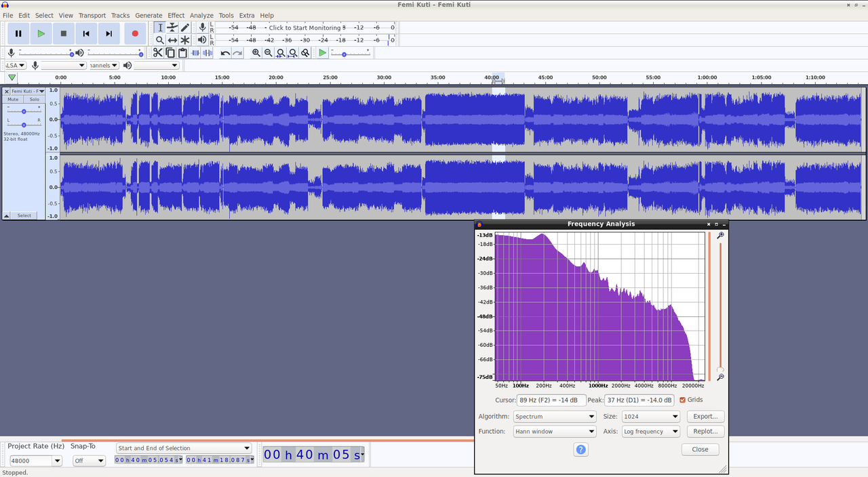Start recording with the Record button
Screen dimensions: 868x477
[x=135, y=33]
